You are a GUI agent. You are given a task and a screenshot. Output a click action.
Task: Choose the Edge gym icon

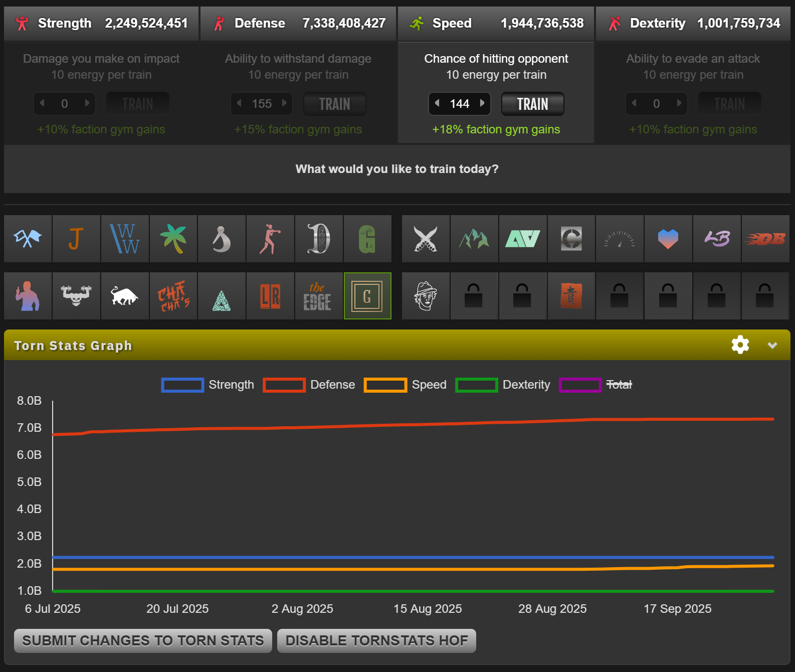click(319, 296)
